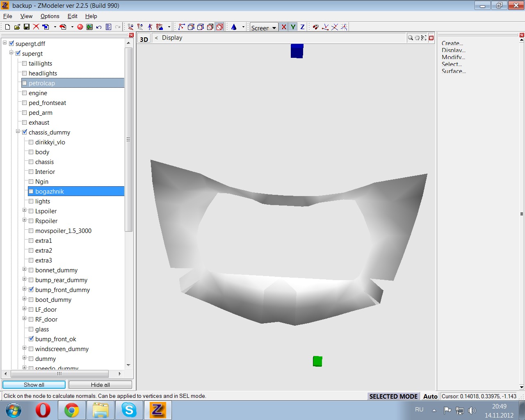Launch Skype from the taskbar
The height and width of the screenshot is (420, 525).
tap(129, 410)
